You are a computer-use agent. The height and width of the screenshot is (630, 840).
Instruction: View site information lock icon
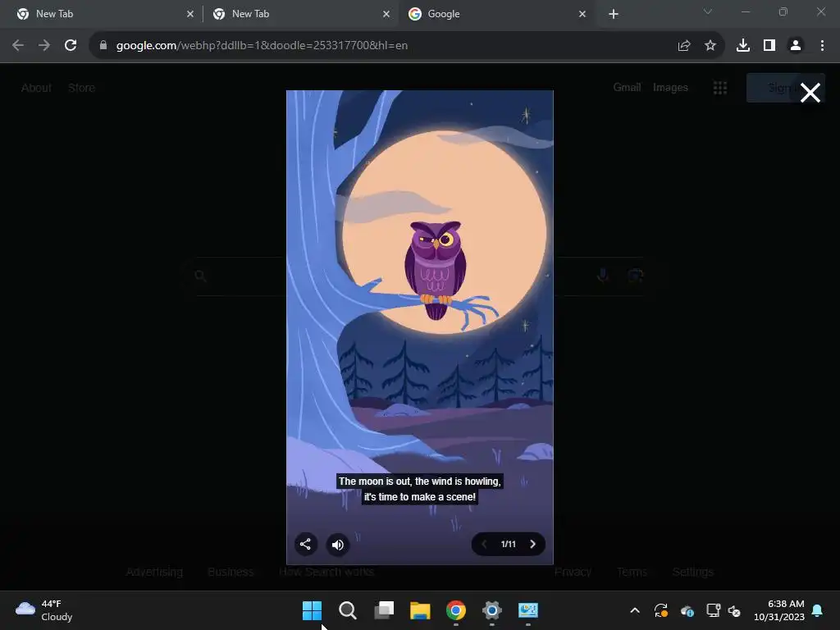click(103, 46)
